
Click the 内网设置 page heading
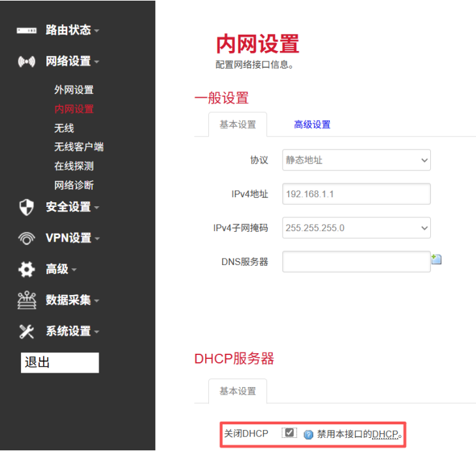pyautogui.click(x=258, y=44)
